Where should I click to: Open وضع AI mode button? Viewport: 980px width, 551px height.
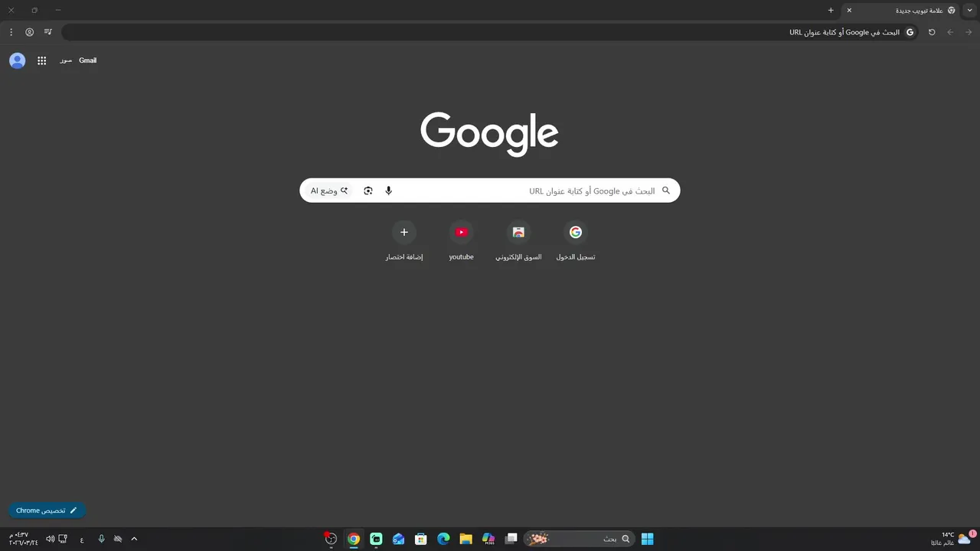329,191
